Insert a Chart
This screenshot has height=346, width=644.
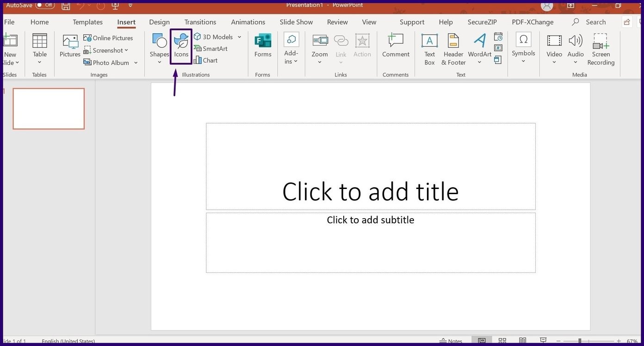205,60
